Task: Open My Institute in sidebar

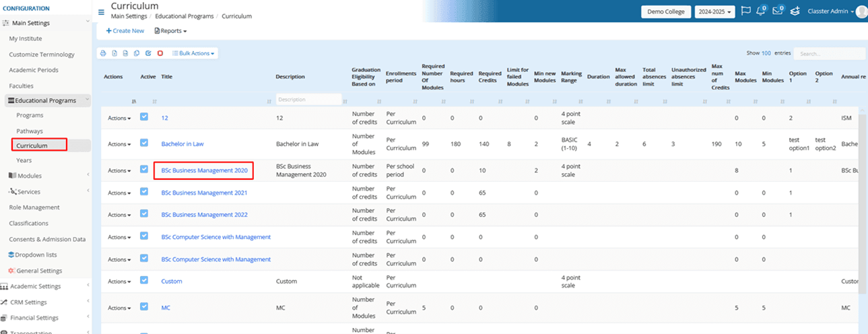Action: (x=25, y=39)
